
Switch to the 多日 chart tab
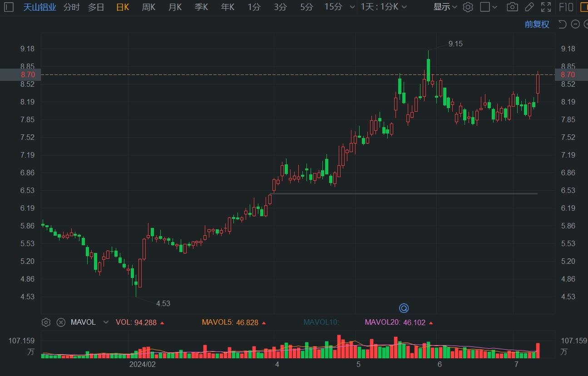(96, 7)
